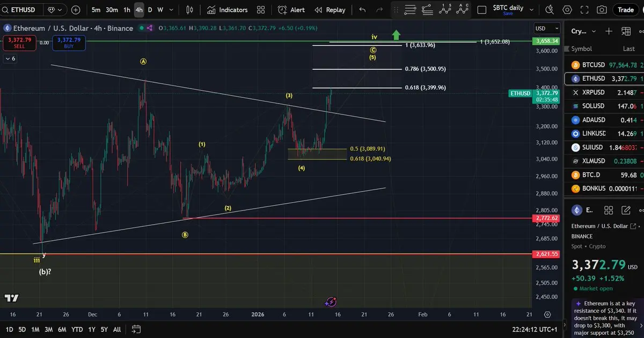The height and width of the screenshot is (338, 644).
Task: Create a new Alert
Action: (x=291, y=10)
